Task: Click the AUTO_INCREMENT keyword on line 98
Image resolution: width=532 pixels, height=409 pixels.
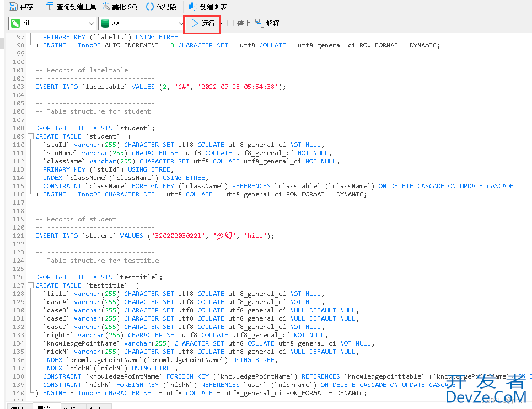Action: (x=132, y=45)
